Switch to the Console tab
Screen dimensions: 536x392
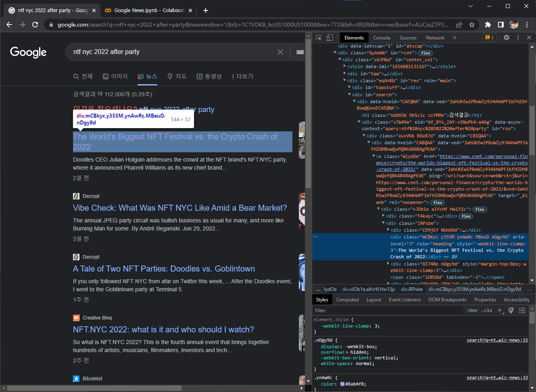pyautogui.click(x=382, y=37)
